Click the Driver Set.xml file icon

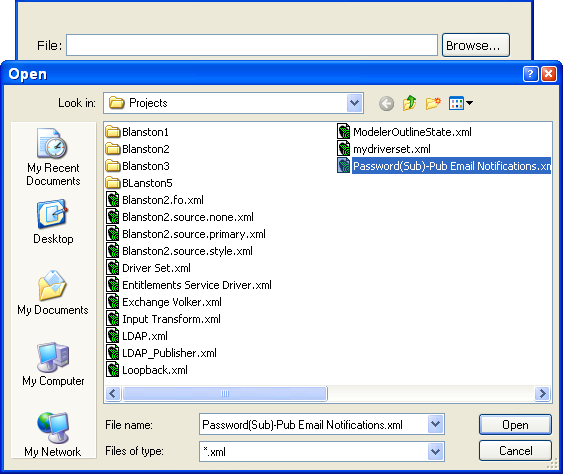(113, 268)
